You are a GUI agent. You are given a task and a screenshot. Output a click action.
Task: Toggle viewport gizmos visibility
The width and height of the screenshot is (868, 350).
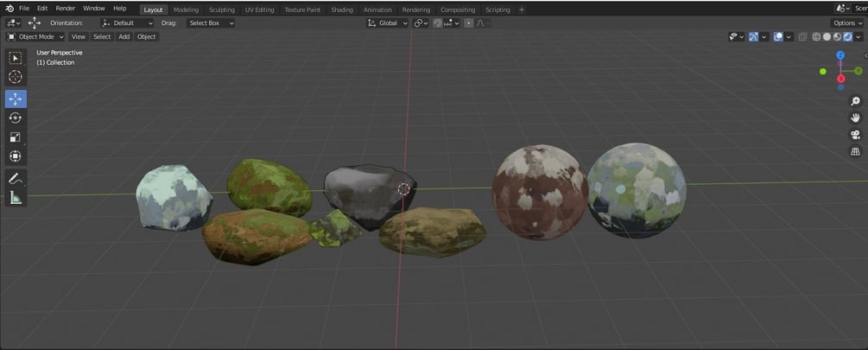pyautogui.click(x=753, y=37)
